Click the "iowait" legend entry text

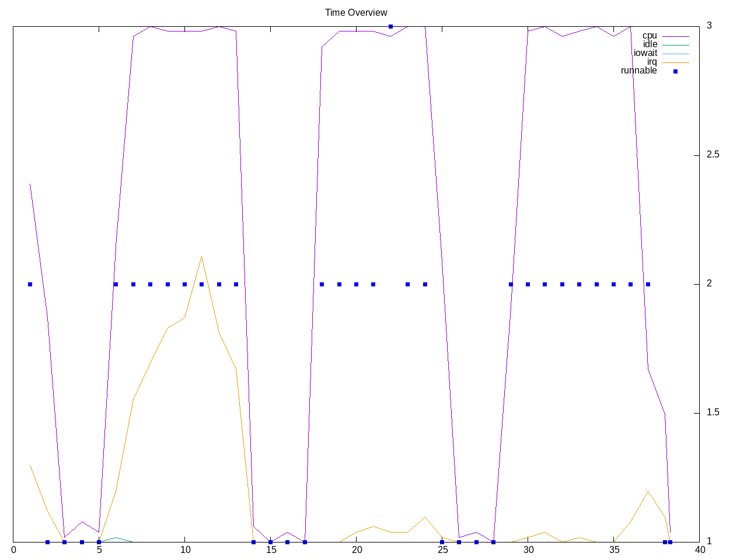tap(645, 53)
